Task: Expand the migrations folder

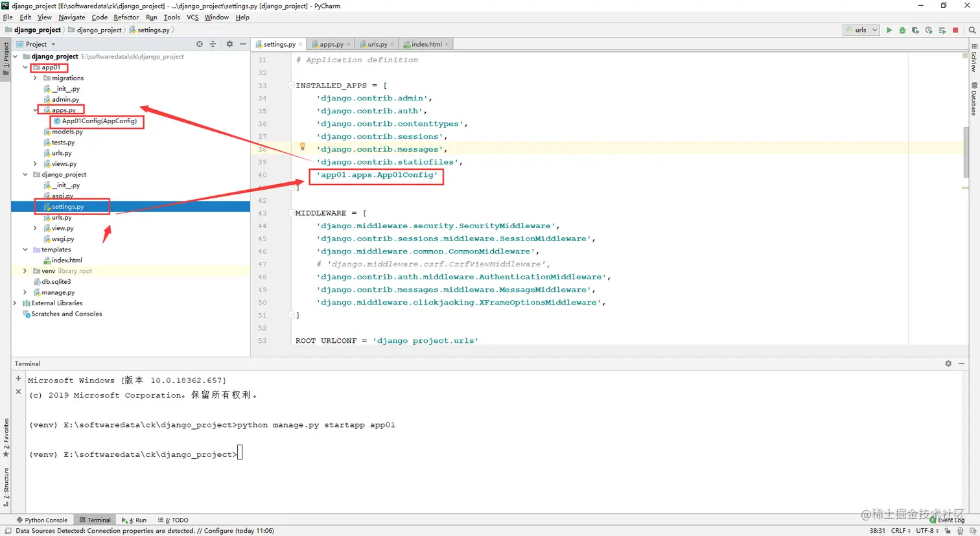Action: tap(36, 78)
